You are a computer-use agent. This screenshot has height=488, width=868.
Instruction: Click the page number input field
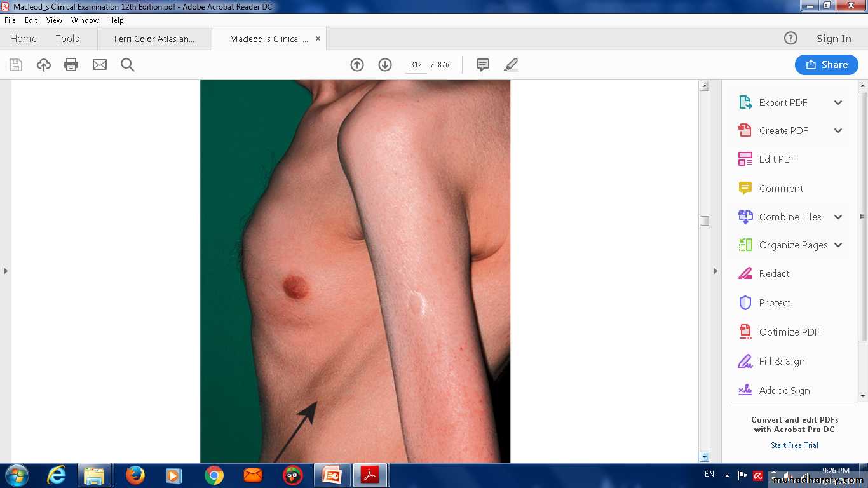click(416, 65)
